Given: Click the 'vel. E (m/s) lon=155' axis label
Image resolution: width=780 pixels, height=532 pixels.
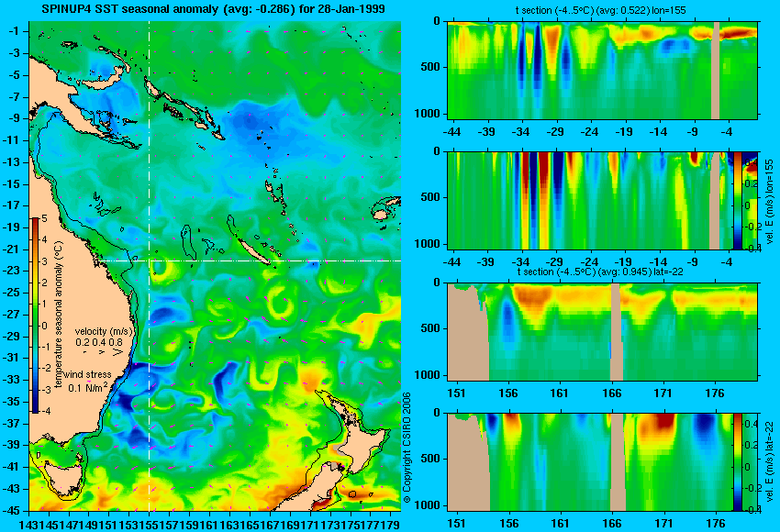Looking at the screenshot, I should click(770, 202).
